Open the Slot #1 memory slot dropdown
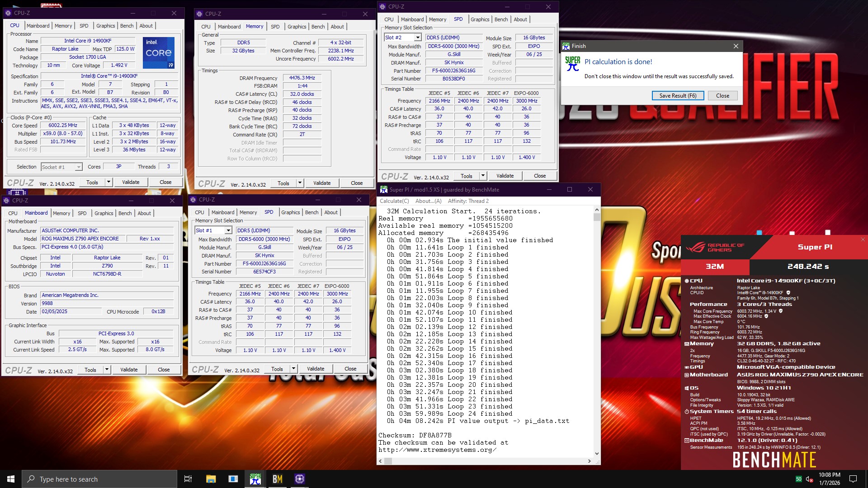868x488 pixels. tap(228, 230)
